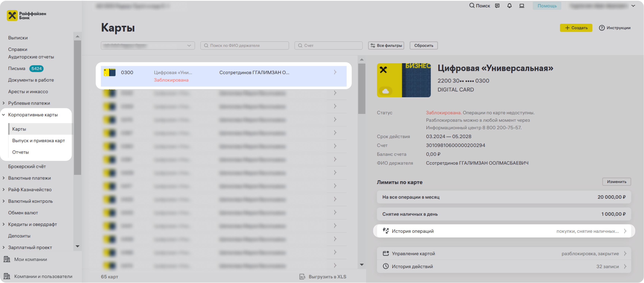Click the 65 карт counter

click(109, 277)
